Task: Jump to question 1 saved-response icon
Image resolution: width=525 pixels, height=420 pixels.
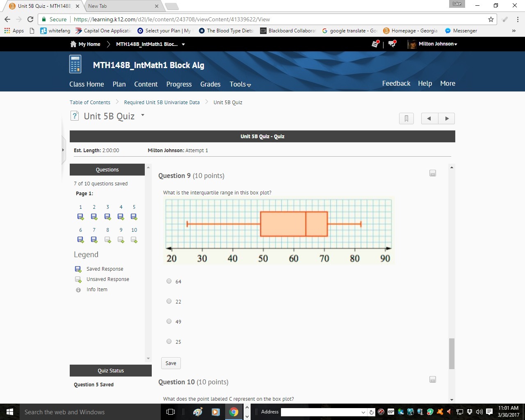Action: pyautogui.click(x=80, y=217)
